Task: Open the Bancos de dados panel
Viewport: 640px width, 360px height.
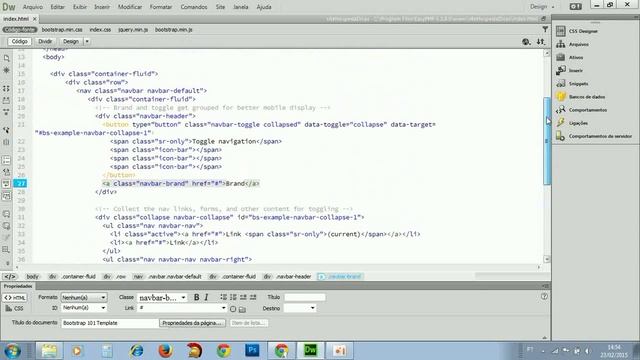Action: (581, 97)
